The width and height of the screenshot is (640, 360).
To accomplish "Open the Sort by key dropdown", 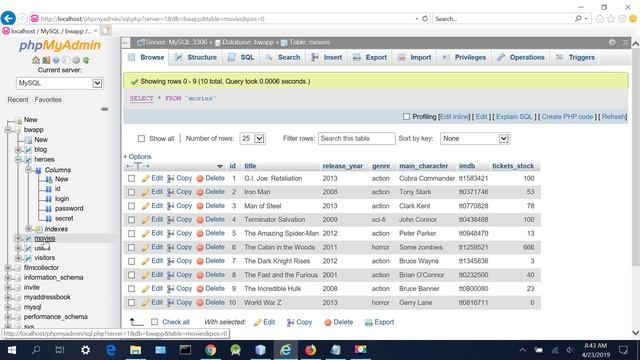I will tap(475, 139).
